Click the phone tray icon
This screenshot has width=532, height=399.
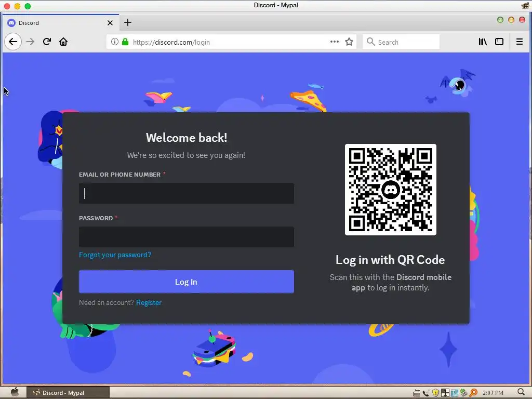pyautogui.click(x=426, y=393)
